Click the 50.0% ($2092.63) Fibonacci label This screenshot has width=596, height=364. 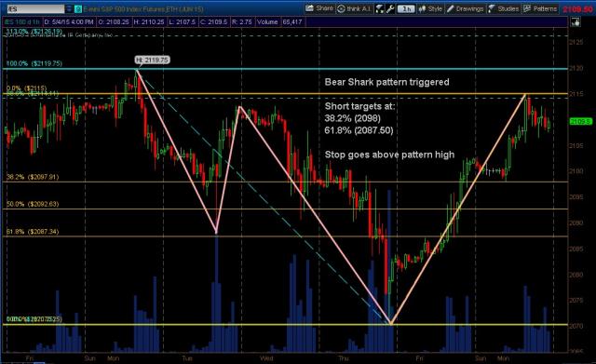33,204
